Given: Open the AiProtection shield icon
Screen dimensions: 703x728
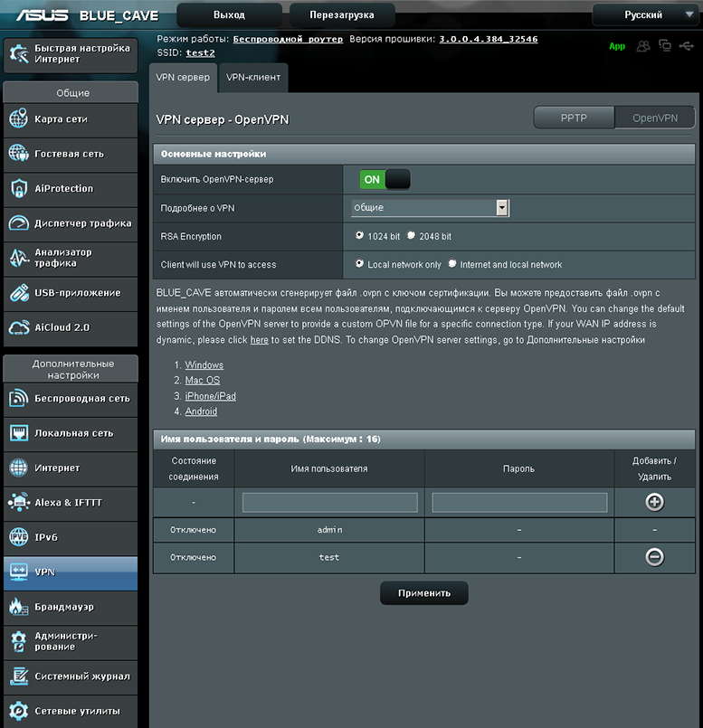Looking at the screenshot, I should (19, 188).
